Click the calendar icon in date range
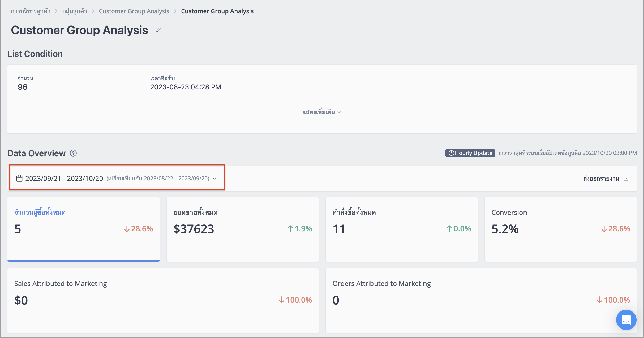Image resolution: width=644 pixels, height=338 pixels. (x=19, y=178)
